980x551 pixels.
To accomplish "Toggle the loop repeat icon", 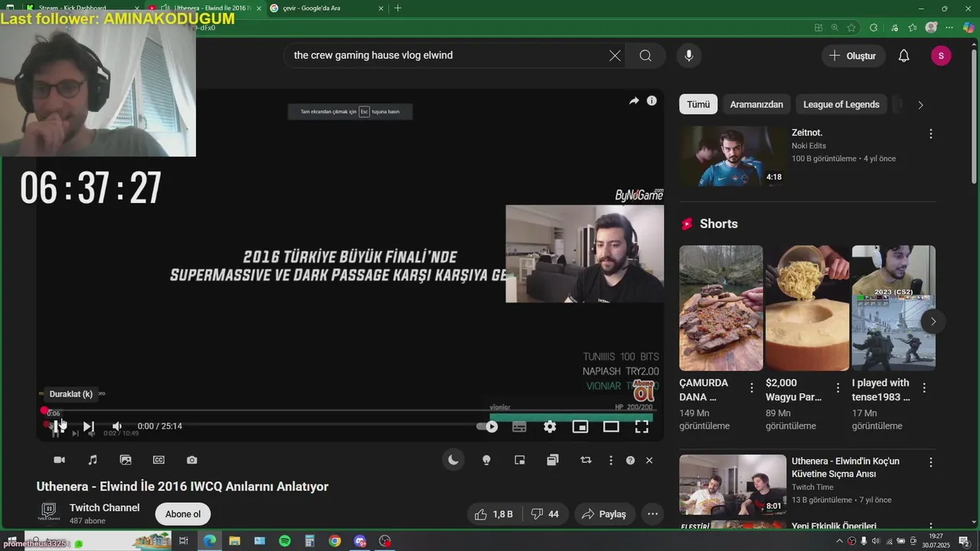I will [586, 460].
